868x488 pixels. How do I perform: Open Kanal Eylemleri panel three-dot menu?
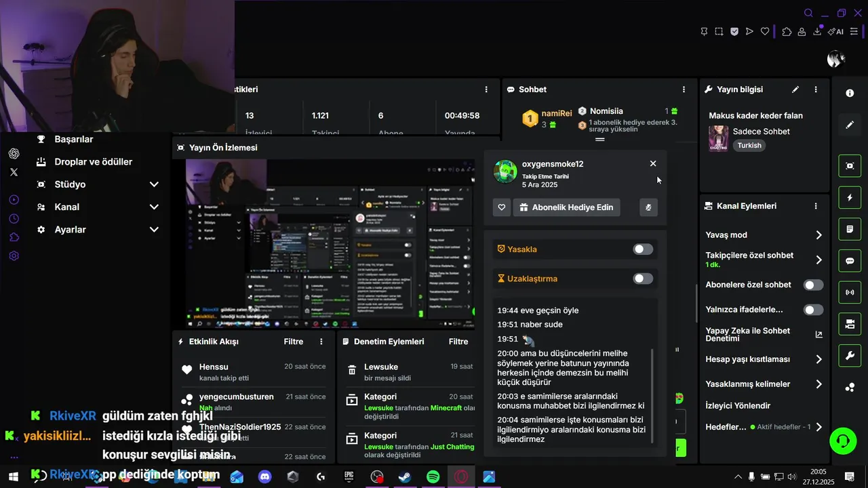(x=816, y=206)
